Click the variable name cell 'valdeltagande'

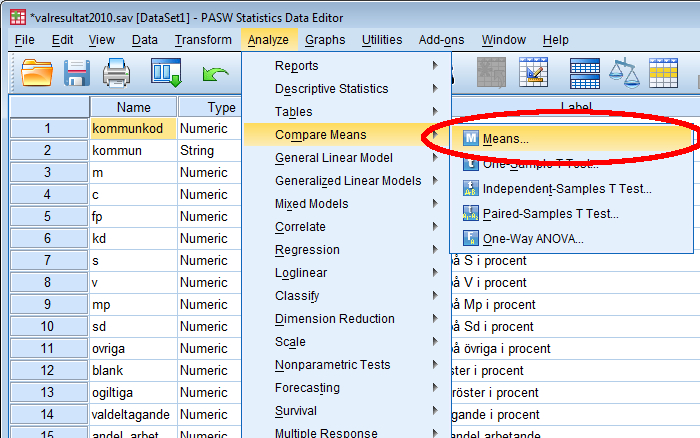(x=132, y=414)
